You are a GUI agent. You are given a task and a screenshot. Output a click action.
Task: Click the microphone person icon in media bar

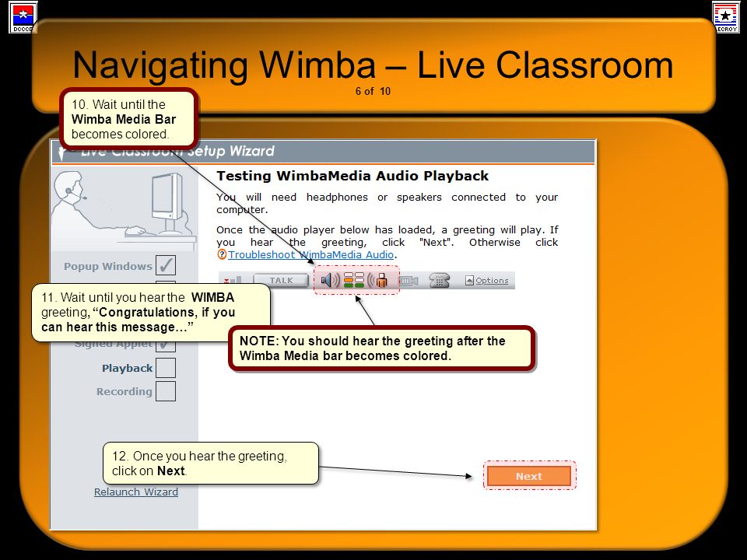pyautogui.click(x=378, y=280)
